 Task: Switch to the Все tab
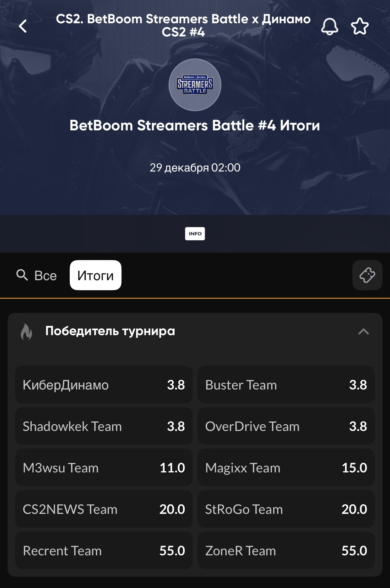[x=46, y=275]
